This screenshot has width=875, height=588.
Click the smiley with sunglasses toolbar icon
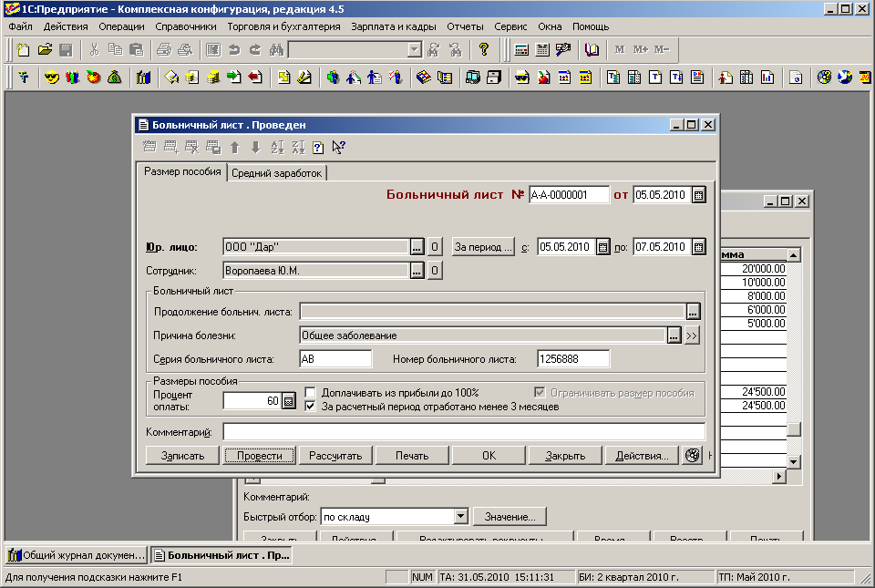tap(51, 77)
